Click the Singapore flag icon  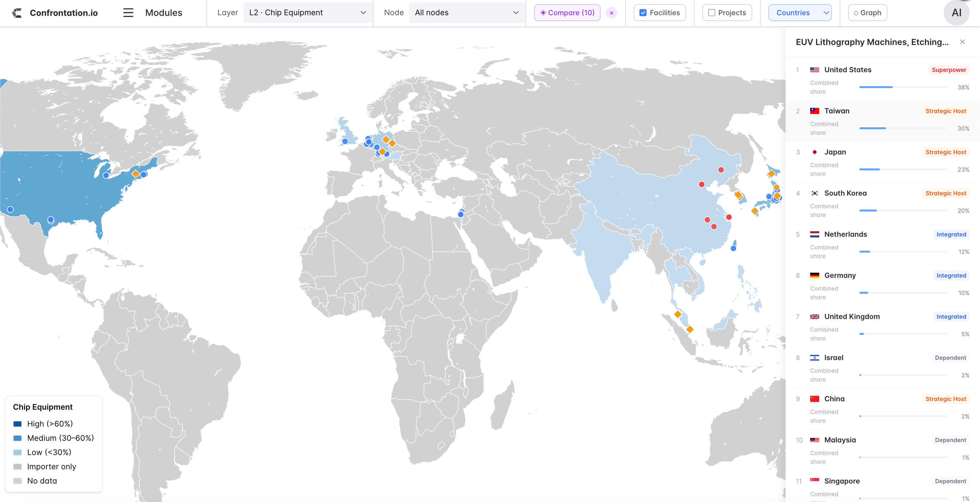pos(814,480)
